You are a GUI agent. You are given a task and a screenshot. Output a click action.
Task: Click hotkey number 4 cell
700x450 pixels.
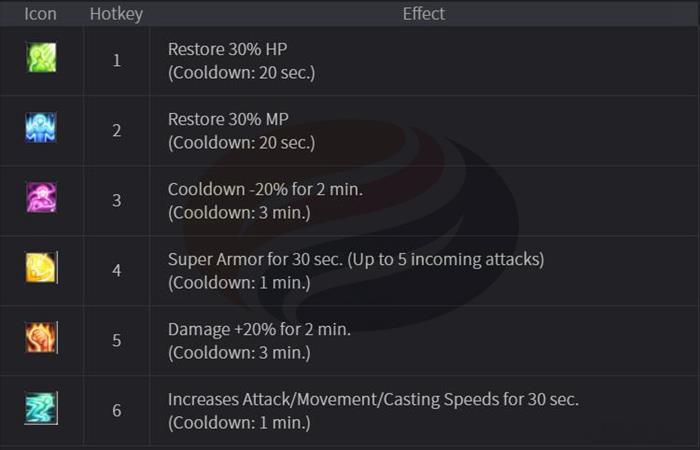tap(116, 270)
